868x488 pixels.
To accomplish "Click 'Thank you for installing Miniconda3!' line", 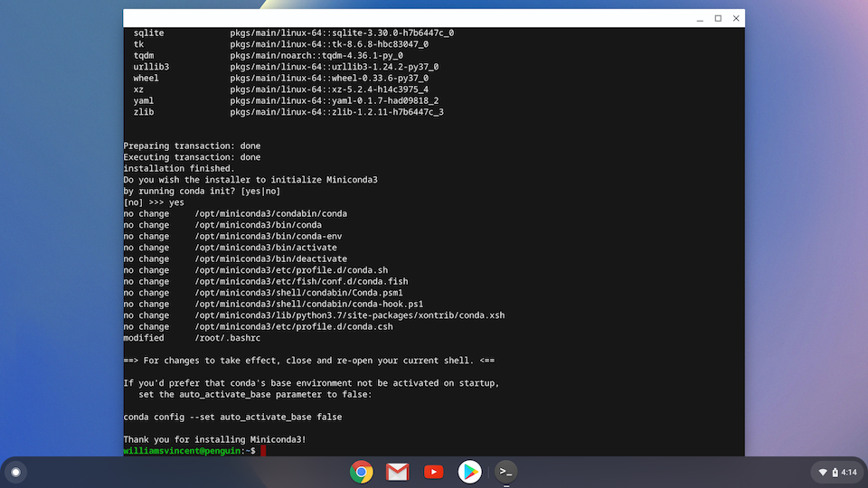I will (x=214, y=439).
